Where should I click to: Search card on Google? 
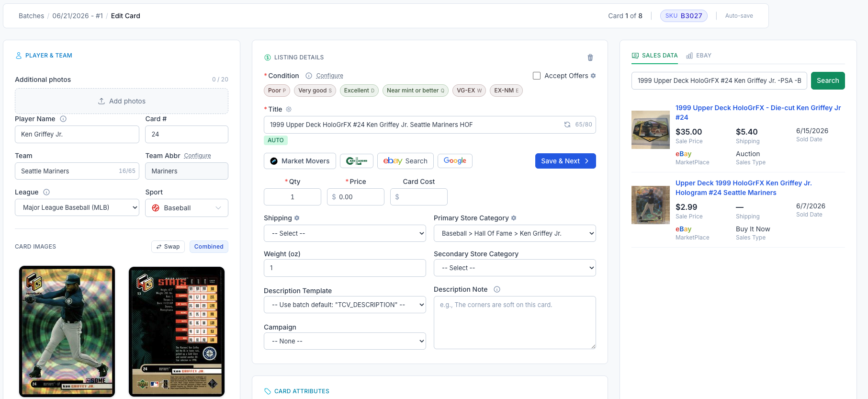[455, 161]
